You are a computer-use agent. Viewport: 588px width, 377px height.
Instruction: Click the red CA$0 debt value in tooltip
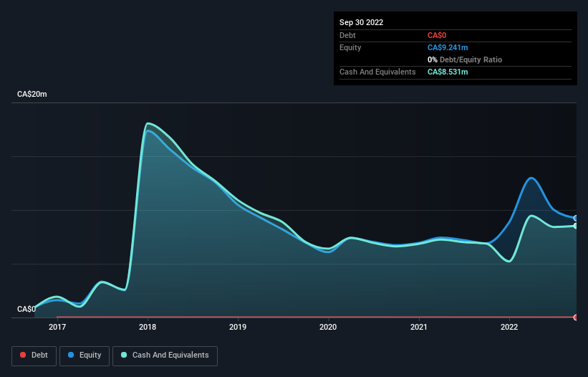click(x=437, y=35)
